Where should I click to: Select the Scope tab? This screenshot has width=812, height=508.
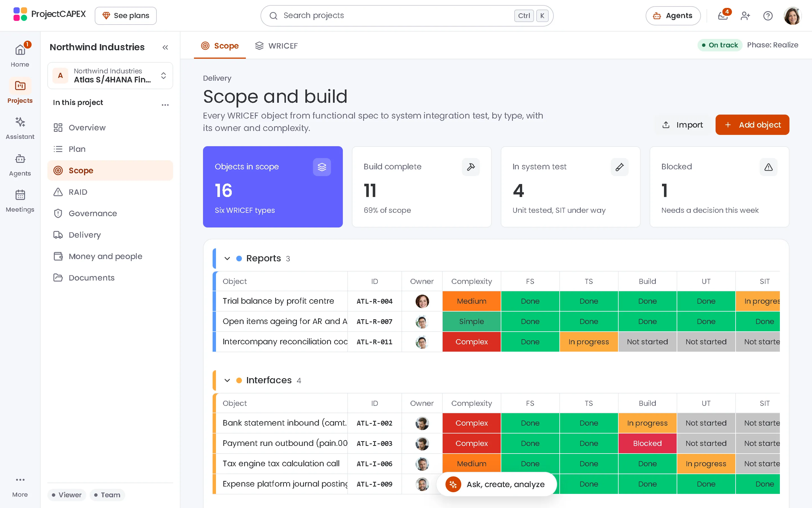point(220,46)
